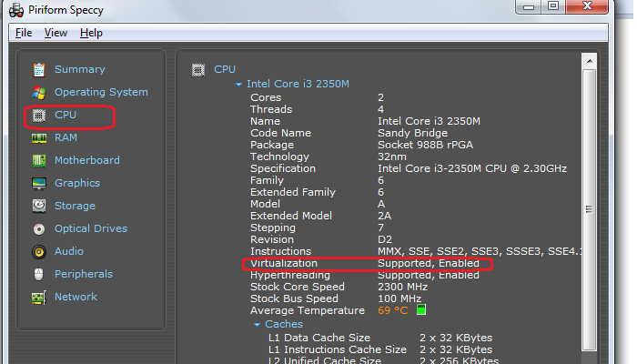The height and width of the screenshot is (364, 637).
Task: Click the CPU heading in main panel
Action: [x=225, y=69]
